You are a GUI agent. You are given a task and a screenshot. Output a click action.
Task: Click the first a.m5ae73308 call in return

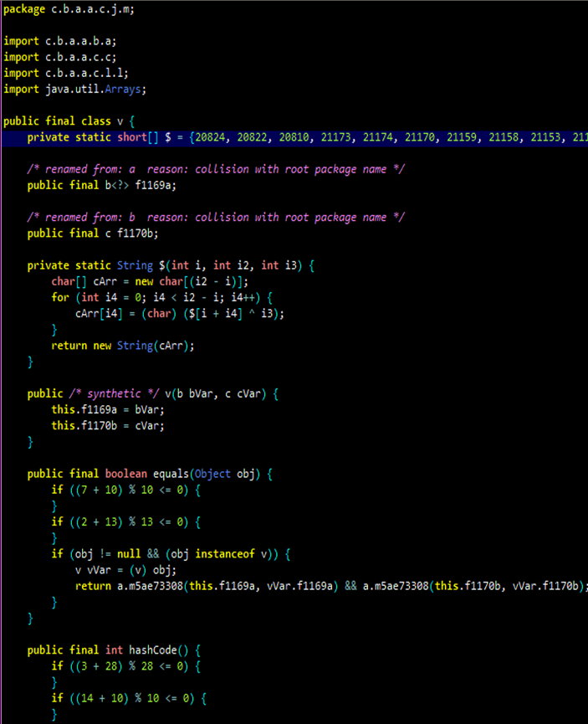[x=228, y=587]
